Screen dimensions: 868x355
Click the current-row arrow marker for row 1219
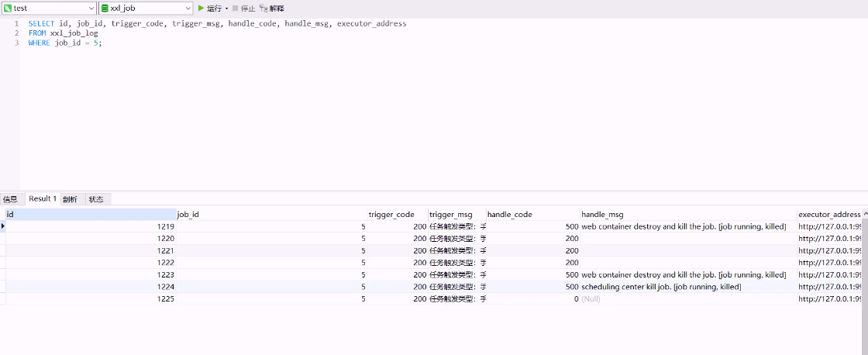3,226
